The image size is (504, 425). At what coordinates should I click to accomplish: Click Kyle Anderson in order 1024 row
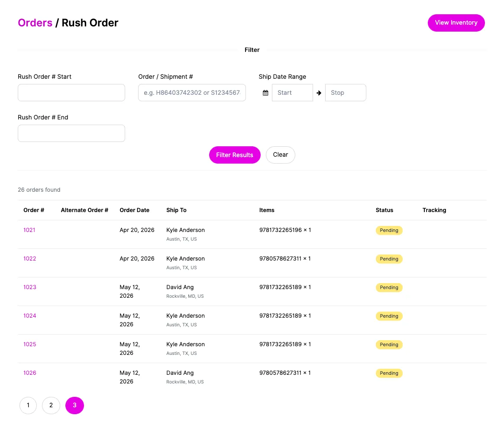click(x=185, y=316)
